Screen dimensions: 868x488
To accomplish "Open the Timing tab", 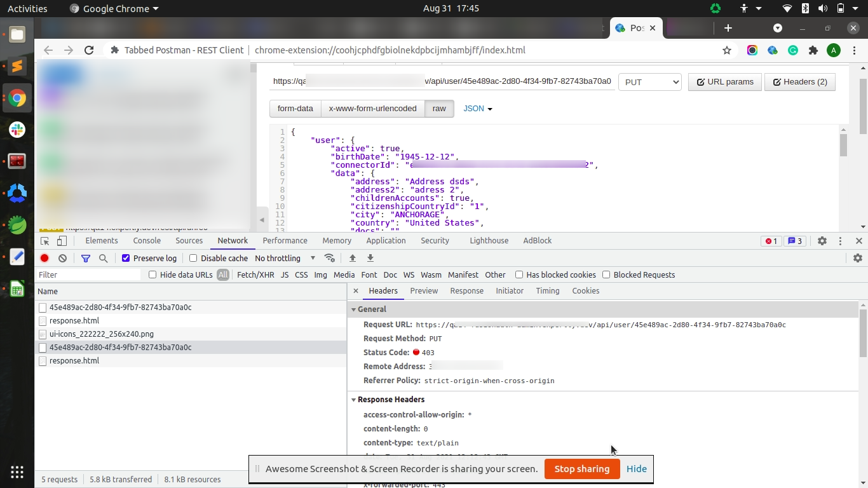I will pyautogui.click(x=548, y=290).
